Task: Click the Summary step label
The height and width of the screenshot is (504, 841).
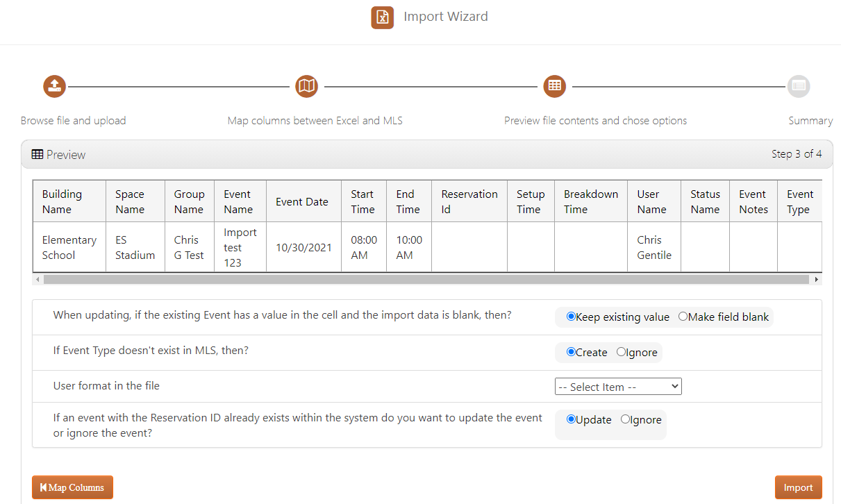Action: tap(810, 121)
